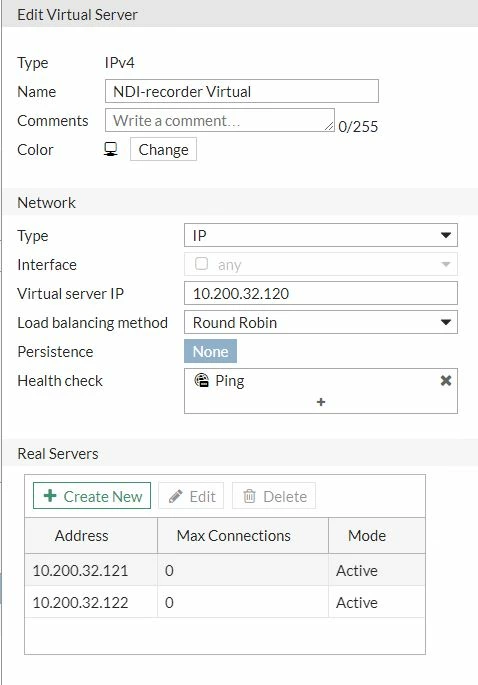
Task: Click the computer color icon next to Color
Action: (111, 149)
